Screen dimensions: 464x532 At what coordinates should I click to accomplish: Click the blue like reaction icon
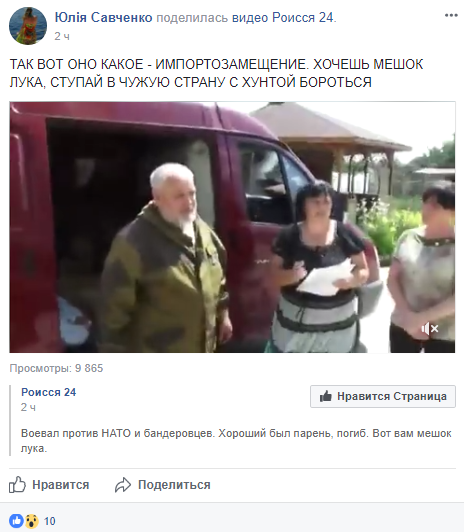point(16,520)
